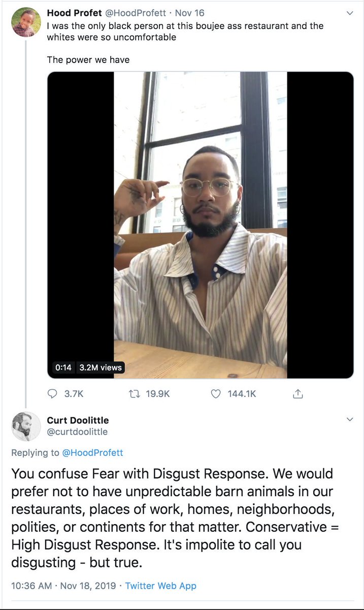
Task: Like the tweet with the heart icon
Action: pyautogui.click(x=216, y=394)
